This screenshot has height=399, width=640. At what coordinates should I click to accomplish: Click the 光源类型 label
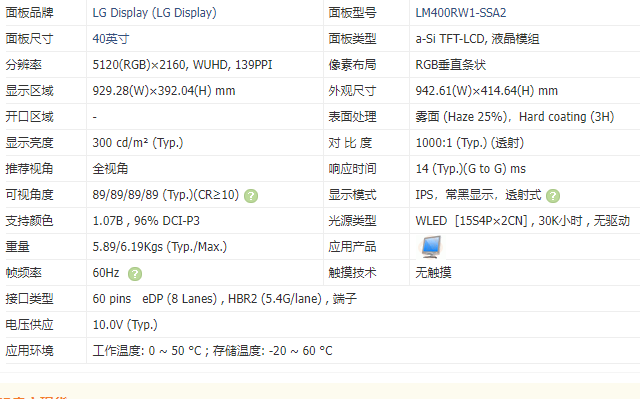click(352, 221)
